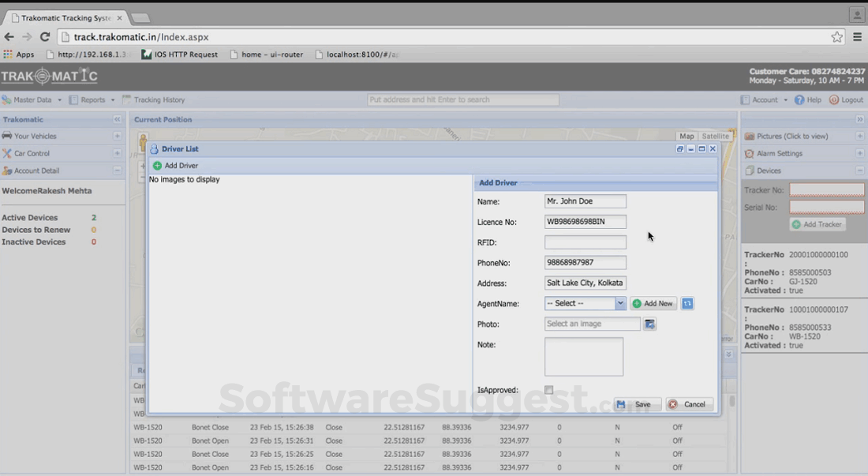The image size is (868, 476).
Task: Click the Add Tracker button
Action: click(x=817, y=225)
